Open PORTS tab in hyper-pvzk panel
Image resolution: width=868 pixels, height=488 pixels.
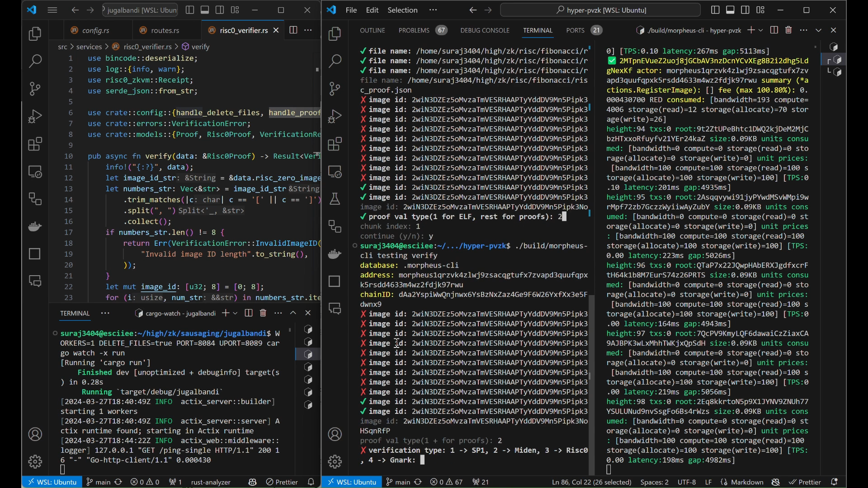pos(584,30)
